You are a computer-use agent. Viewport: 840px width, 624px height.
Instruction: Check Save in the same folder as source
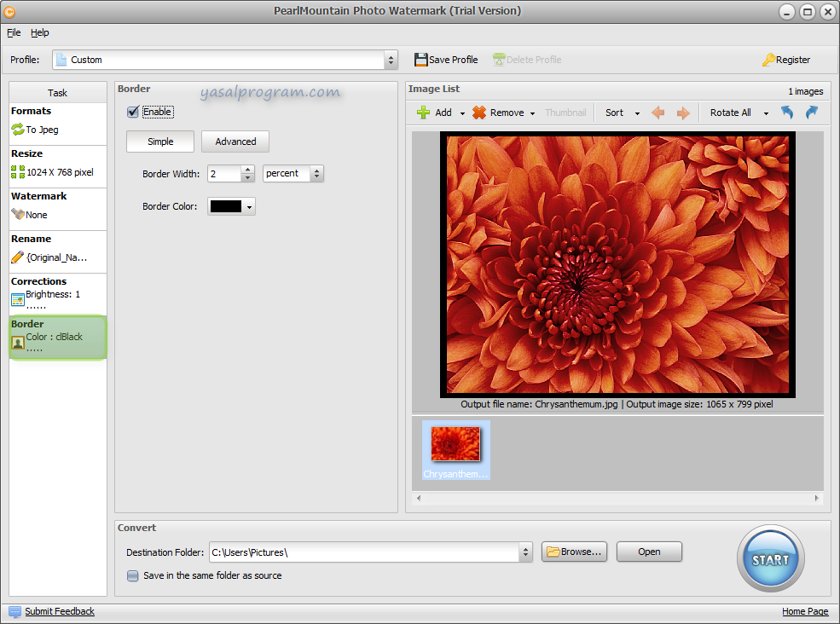click(133, 575)
